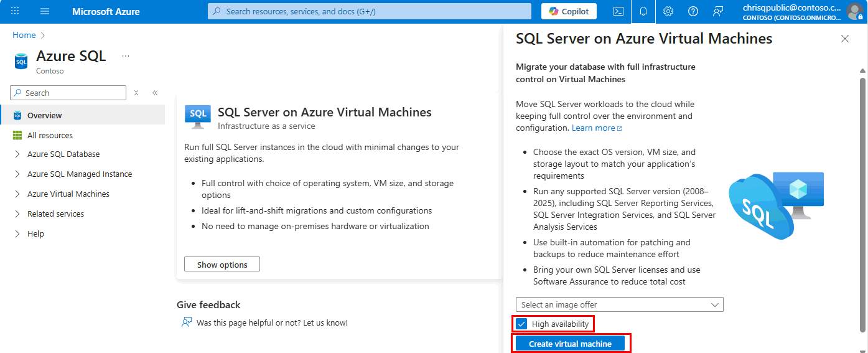Open Cloud Shell from the top bar
The height and width of the screenshot is (353, 868).
pos(618,11)
